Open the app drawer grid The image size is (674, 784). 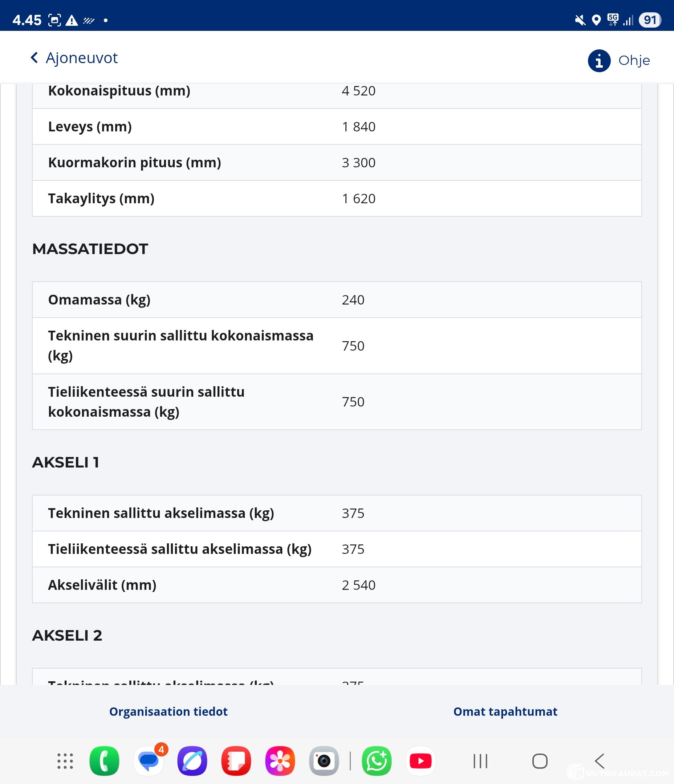click(x=65, y=760)
